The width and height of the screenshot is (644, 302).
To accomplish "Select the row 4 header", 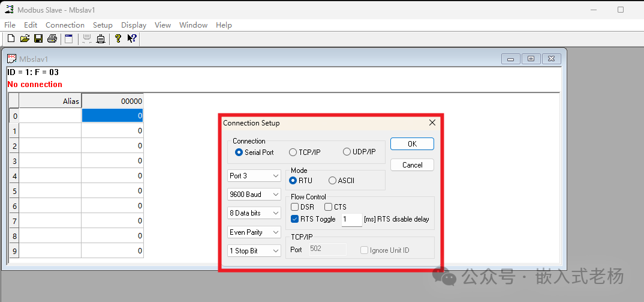I will click(14, 176).
